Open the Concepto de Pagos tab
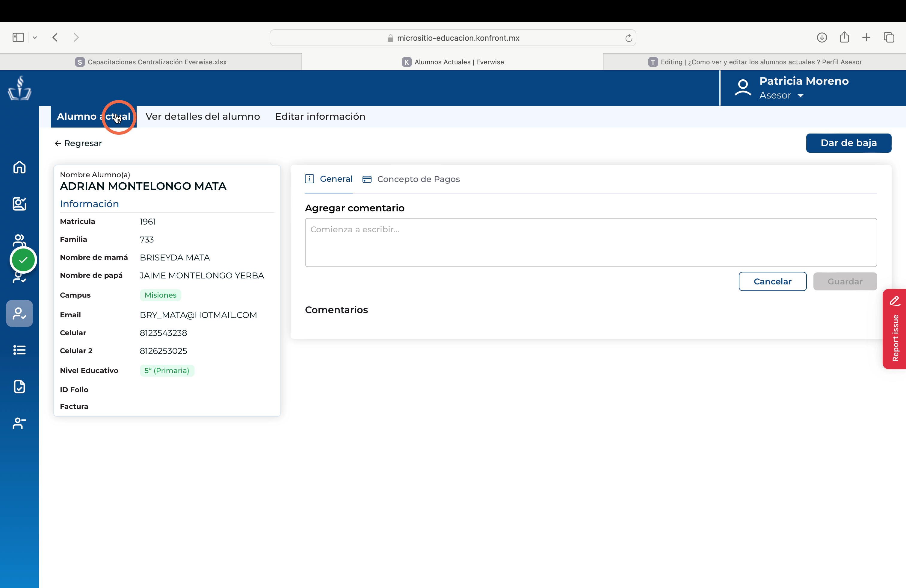This screenshot has width=906, height=588. [x=411, y=179]
